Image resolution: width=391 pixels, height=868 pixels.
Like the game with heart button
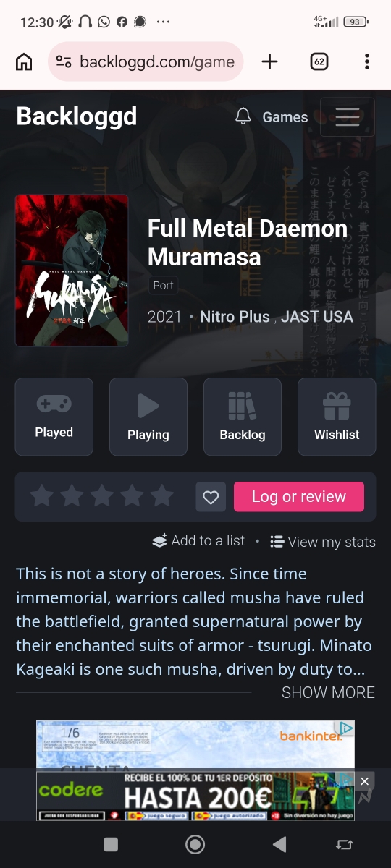coord(211,497)
